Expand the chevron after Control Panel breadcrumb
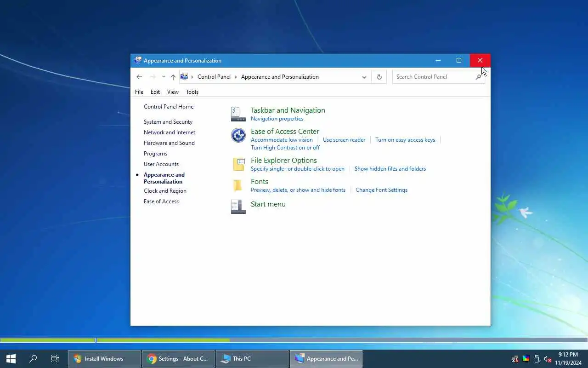Viewport: 588px width, 368px height. (x=236, y=77)
